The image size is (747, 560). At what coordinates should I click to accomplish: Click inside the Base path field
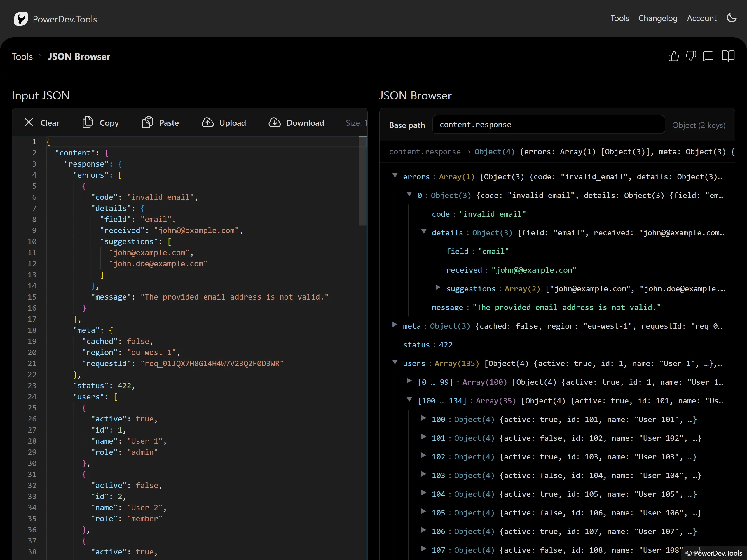pos(548,124)
